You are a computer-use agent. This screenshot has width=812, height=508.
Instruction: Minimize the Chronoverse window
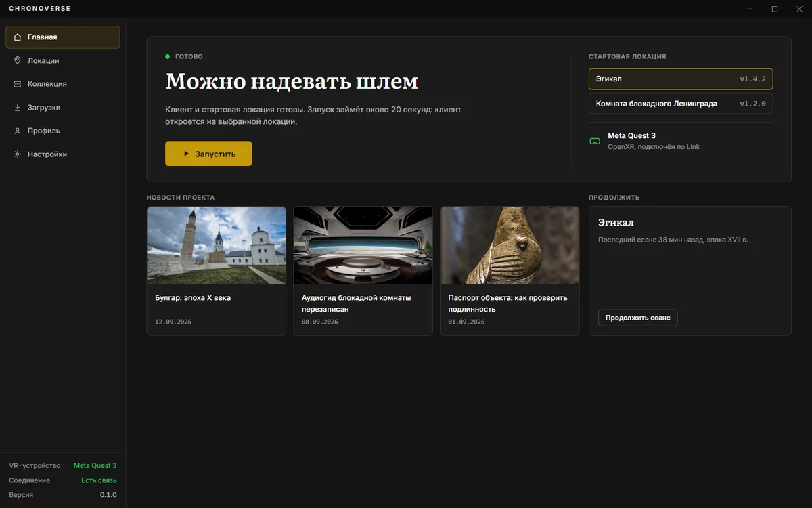click(x=750, y=9)
